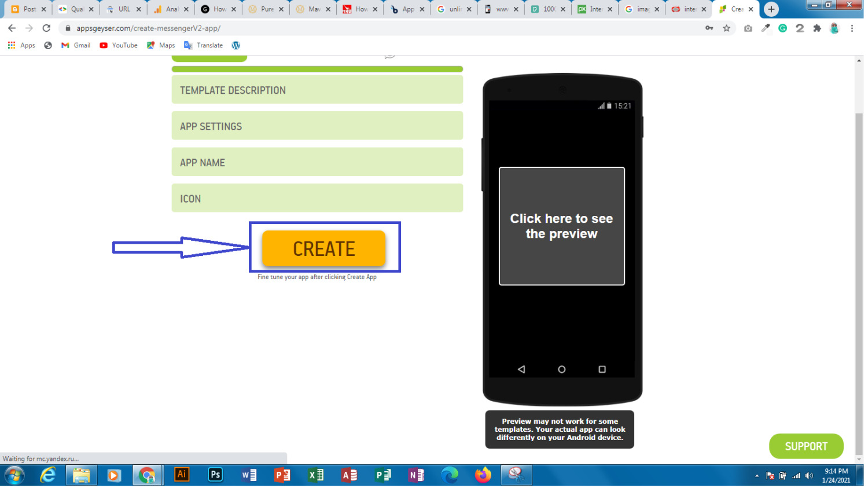Tap the phone's recent apps square icon

coord(602,369)
